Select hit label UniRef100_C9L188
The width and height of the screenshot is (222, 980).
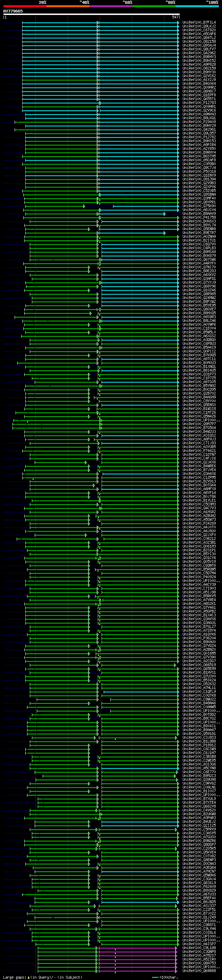199,948
